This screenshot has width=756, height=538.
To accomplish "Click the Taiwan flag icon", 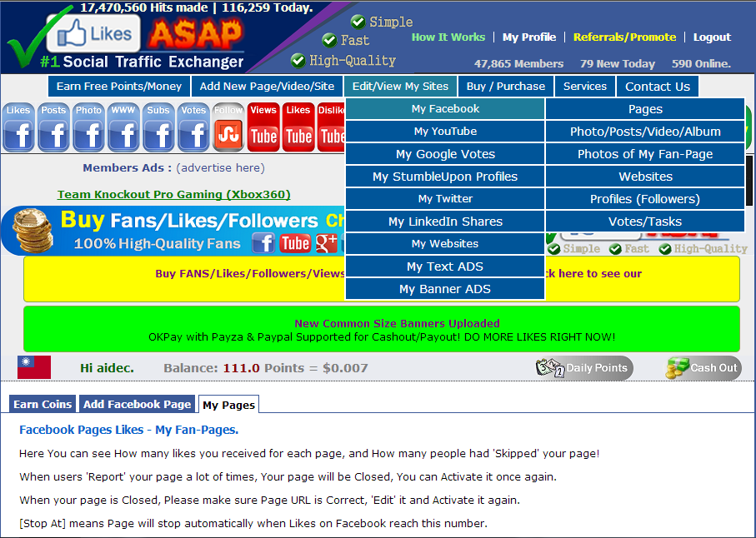I will (34, 367).
